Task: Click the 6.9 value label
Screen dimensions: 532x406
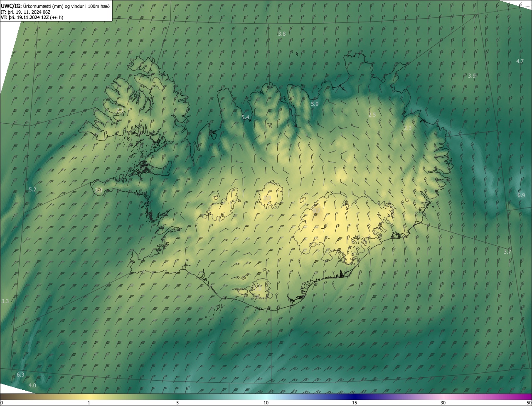Action: click(x=521, y=195)
